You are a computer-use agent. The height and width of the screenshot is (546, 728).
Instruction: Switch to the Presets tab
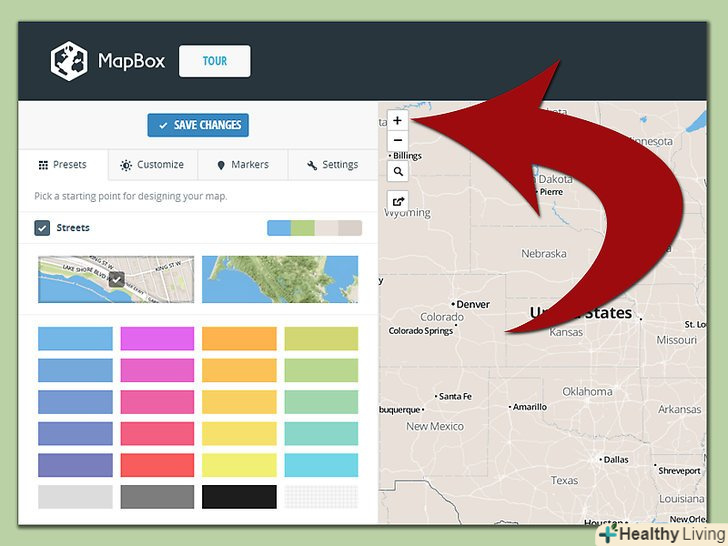(x=63, y=165)
